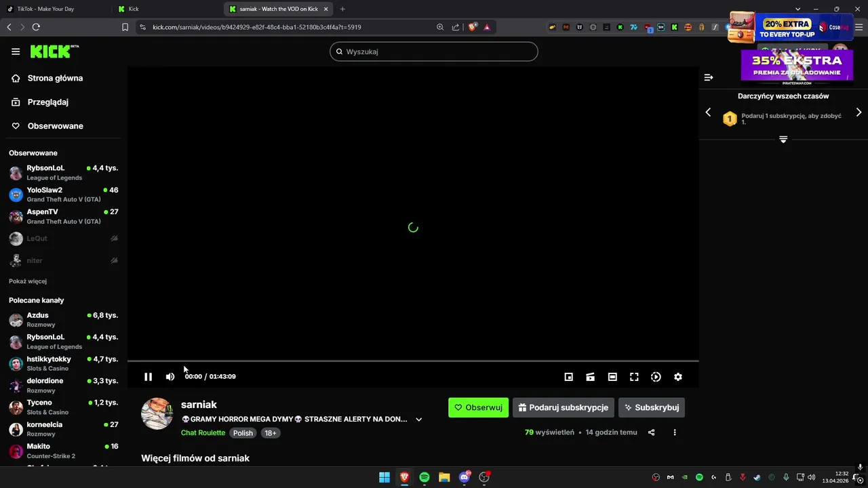Focus the Wyszukaj search field
The image size is (868, 488).
[x=434, y=52]
